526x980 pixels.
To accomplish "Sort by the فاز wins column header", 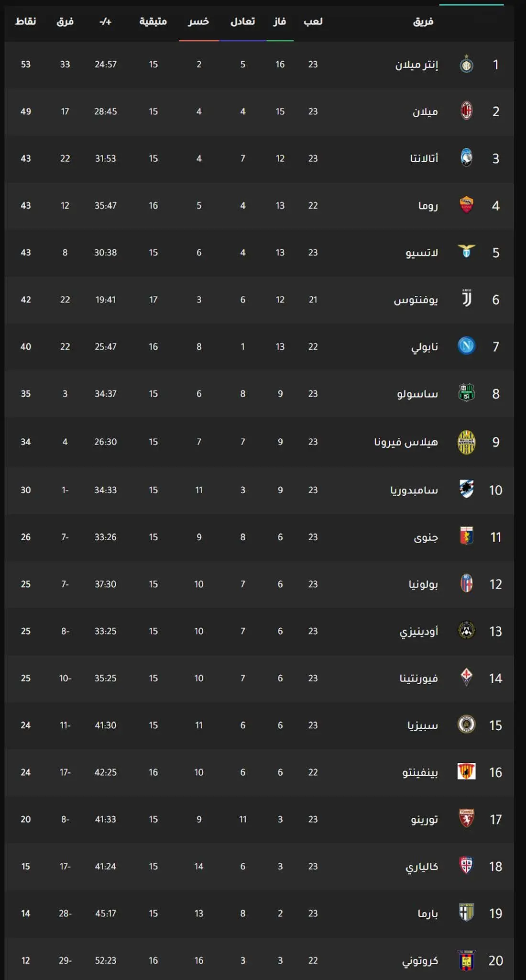I will 280,22.
